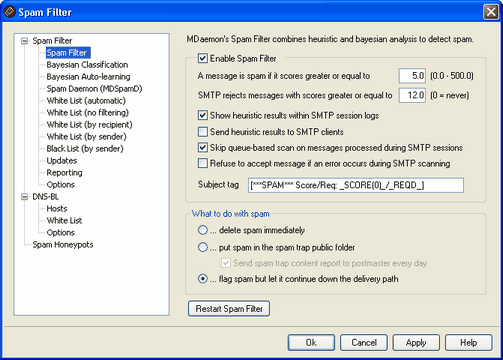Click the Subject tag text field
Viewport: 503px width, 360px height.
click(x=356, y=185)
